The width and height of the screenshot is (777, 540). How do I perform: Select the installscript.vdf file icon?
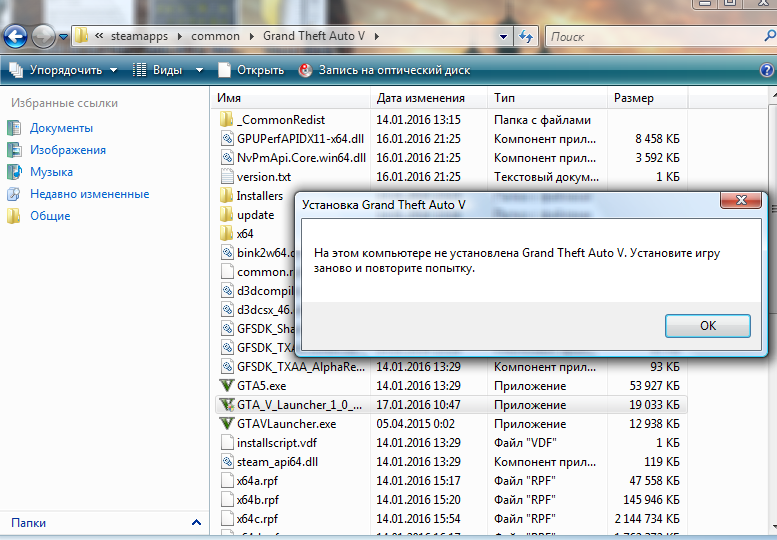point(227,442)
